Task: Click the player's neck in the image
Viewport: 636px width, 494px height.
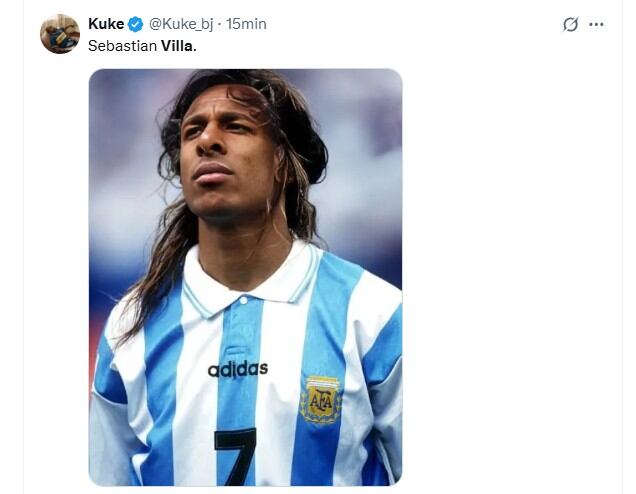Action: pyautogui.click(x=240, y=240)
